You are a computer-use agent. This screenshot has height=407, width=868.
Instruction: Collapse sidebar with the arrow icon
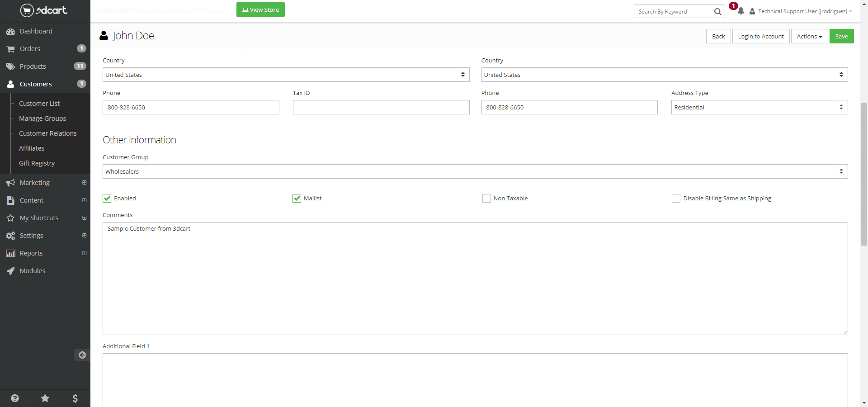pyautogui.click(x=82, y=355)
